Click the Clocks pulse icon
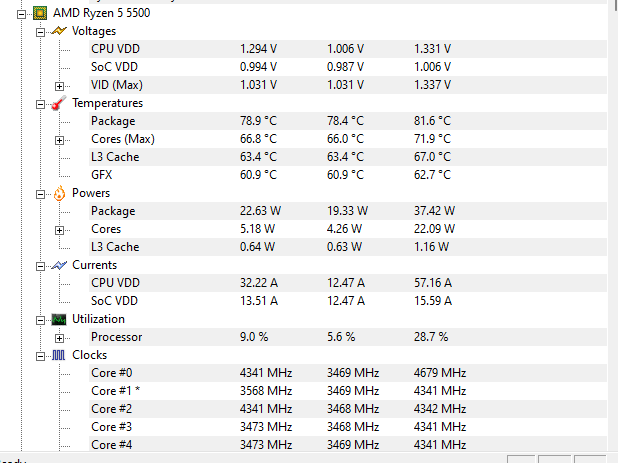The image size is (618, 463). pos(58,355)
